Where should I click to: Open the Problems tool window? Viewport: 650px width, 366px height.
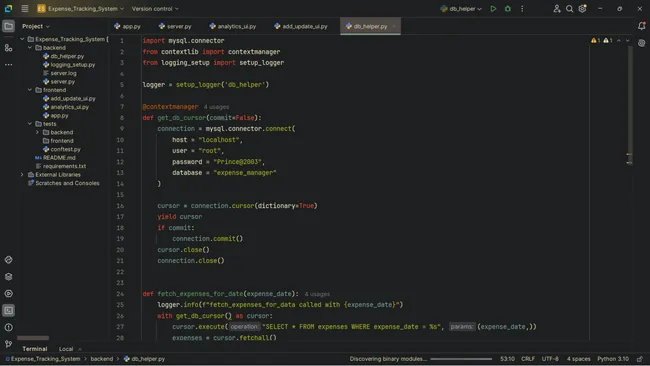(8, 327)
